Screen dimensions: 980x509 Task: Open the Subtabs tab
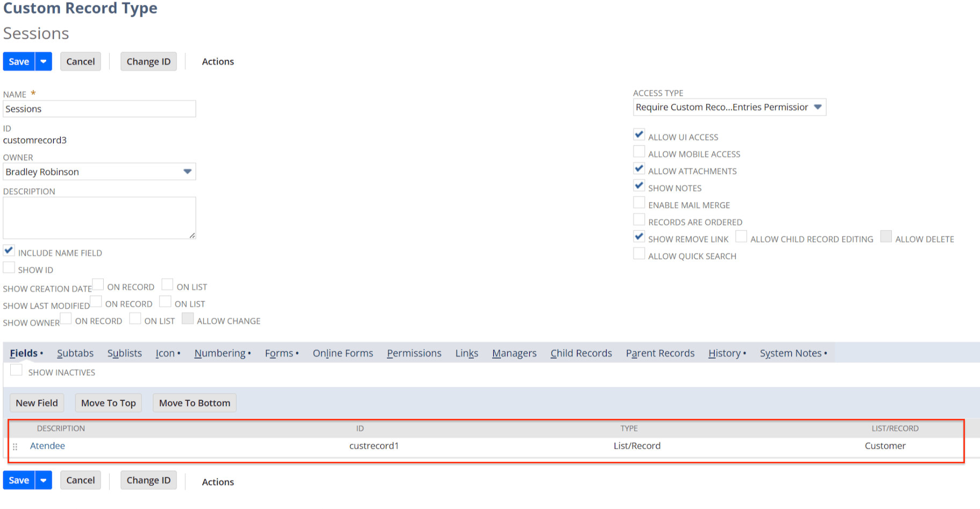tap(75, 353)
